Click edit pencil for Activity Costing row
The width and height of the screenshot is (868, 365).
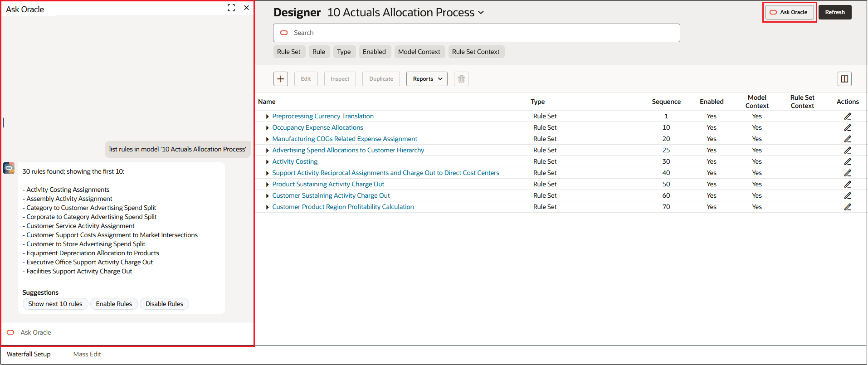(848, 161)
